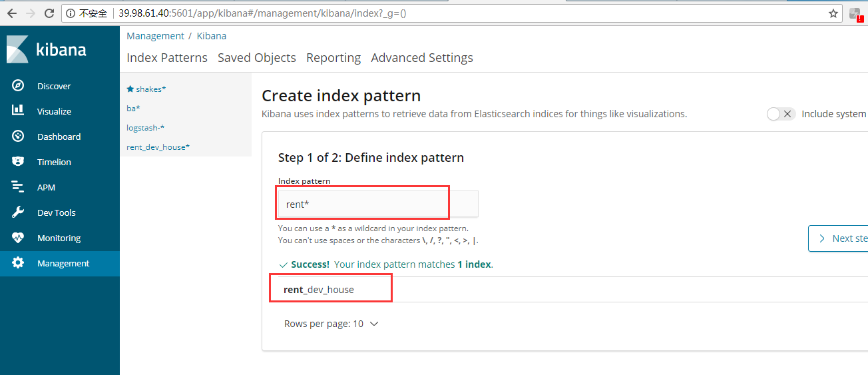The height and width of the screenshot is (375, 868).
Task: Click the Index pattern input field
Action: (377, 204)
